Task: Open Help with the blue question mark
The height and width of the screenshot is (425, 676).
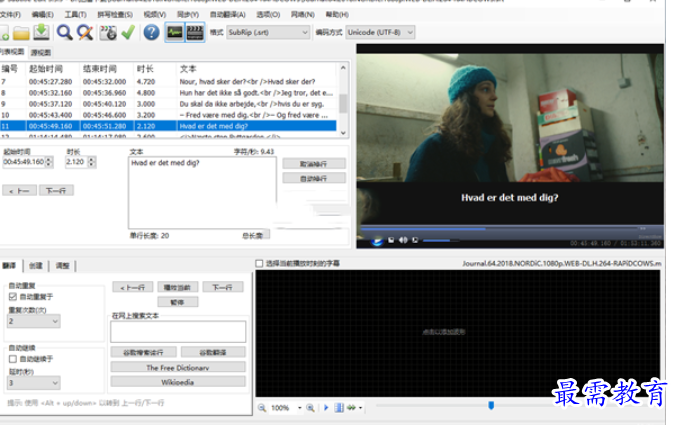Action: (151, 32)
